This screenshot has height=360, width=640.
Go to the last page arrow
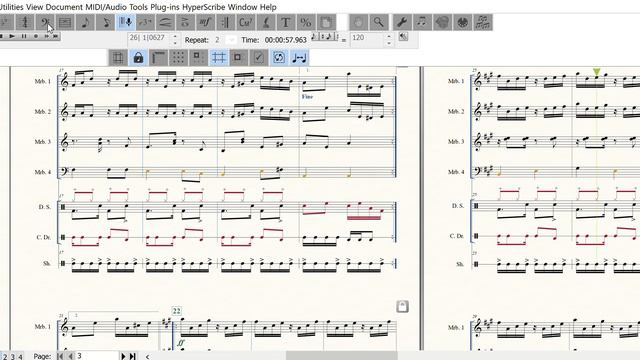click(x=132, y=356)
